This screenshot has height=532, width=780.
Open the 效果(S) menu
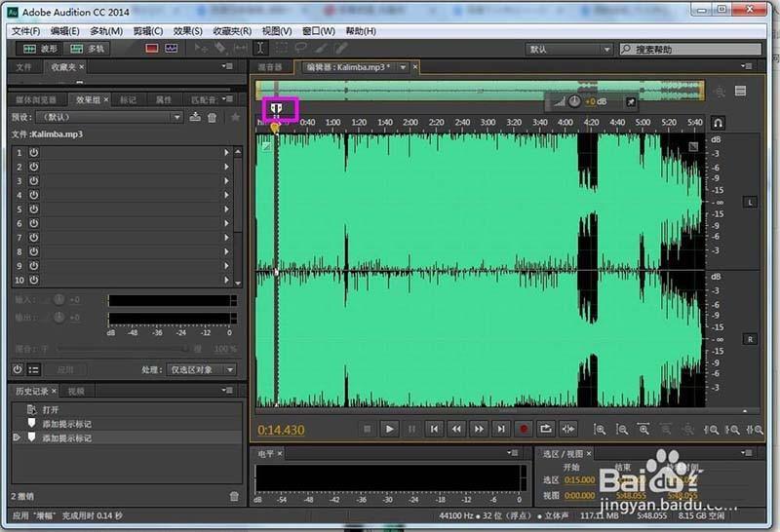187,31
